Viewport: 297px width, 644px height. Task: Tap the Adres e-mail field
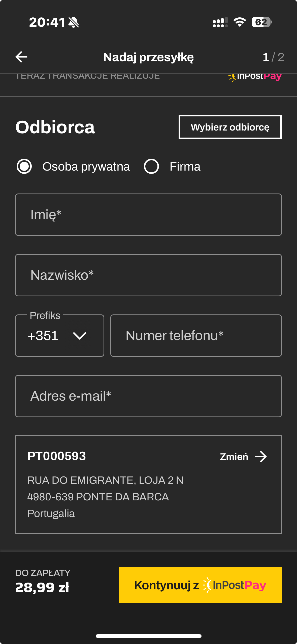(x=148, y=396)
